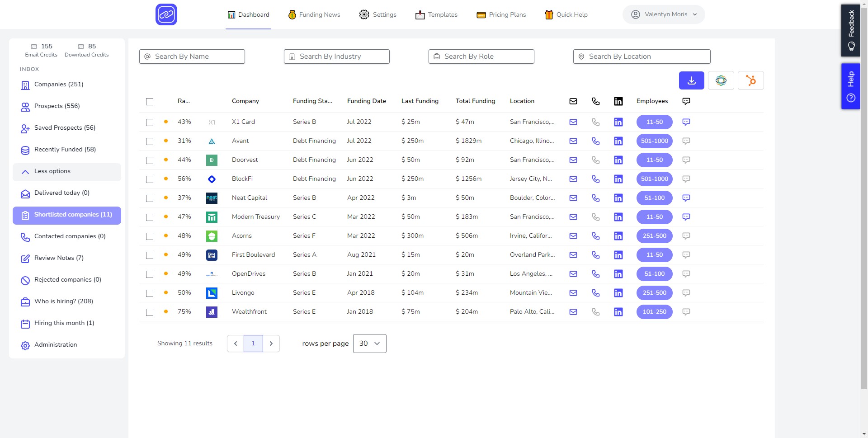Open LinkedIn icon for First Boulevard
868x438 pixels.
pos(618,255)
